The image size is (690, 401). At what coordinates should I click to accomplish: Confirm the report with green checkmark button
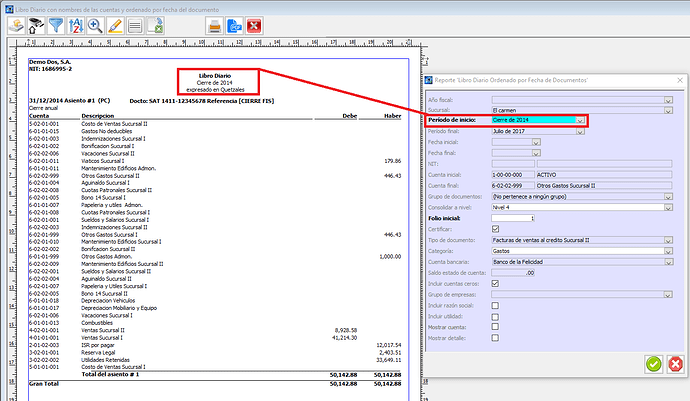[652, 364]
